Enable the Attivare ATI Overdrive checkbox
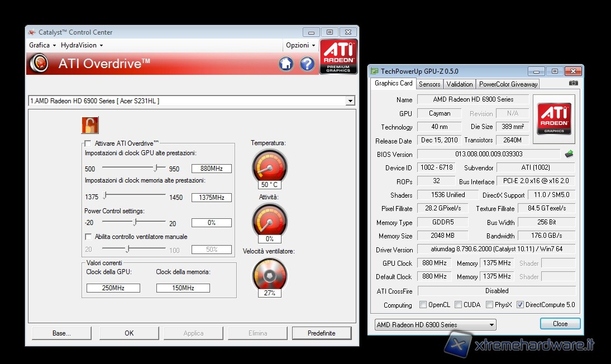The width and height of the screenshot is (611, 364). point(88,143)
